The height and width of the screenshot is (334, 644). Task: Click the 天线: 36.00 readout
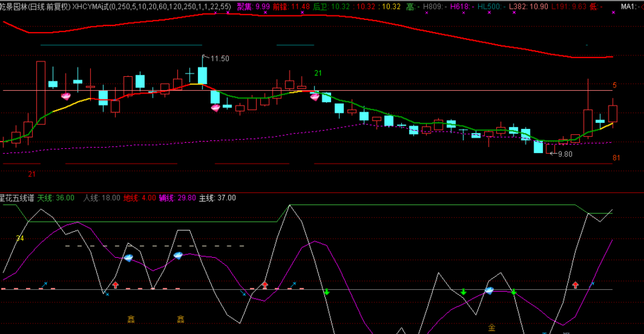pyautogui.click(x=56, y=198)
